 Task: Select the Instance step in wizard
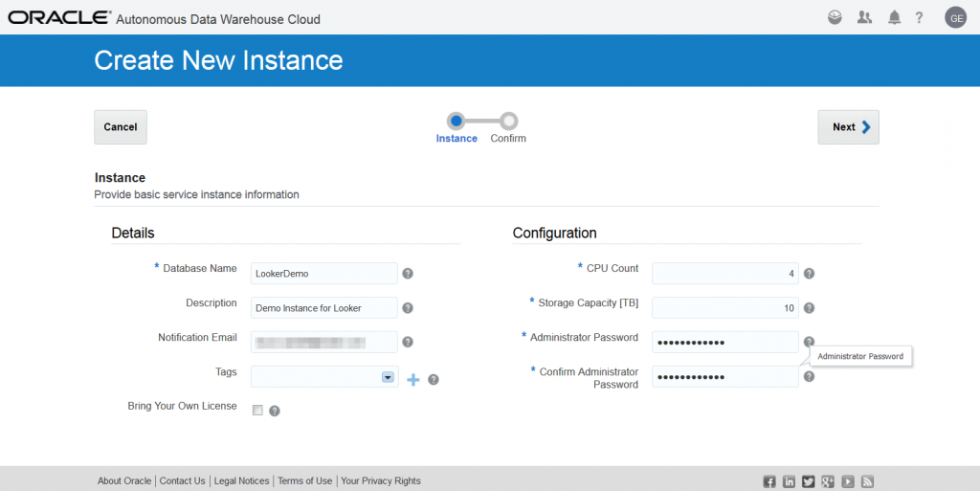456,121
